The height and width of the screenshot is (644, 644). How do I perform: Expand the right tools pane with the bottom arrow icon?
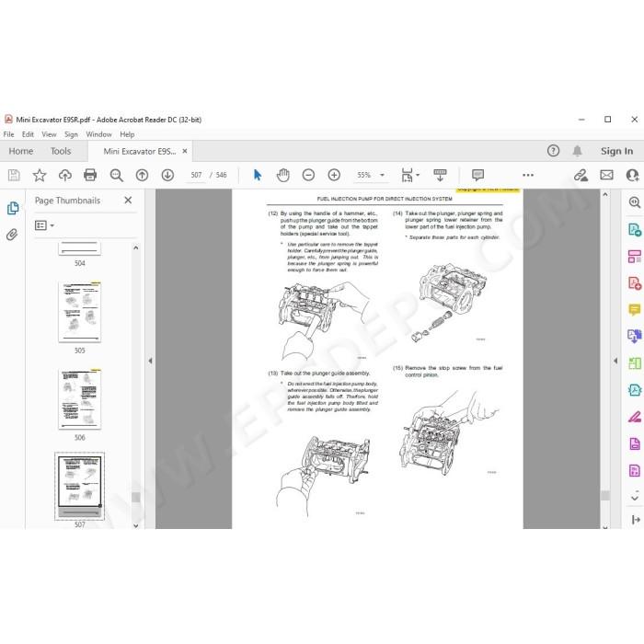(x=636, y=520)
